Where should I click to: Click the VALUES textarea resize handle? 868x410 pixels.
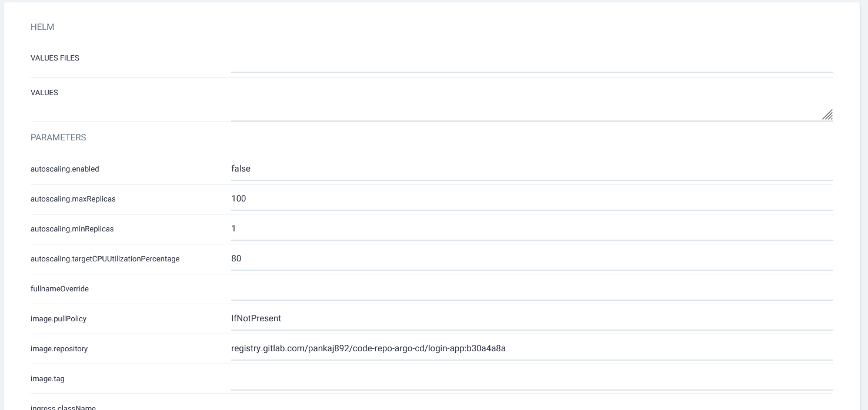point(827,115)
